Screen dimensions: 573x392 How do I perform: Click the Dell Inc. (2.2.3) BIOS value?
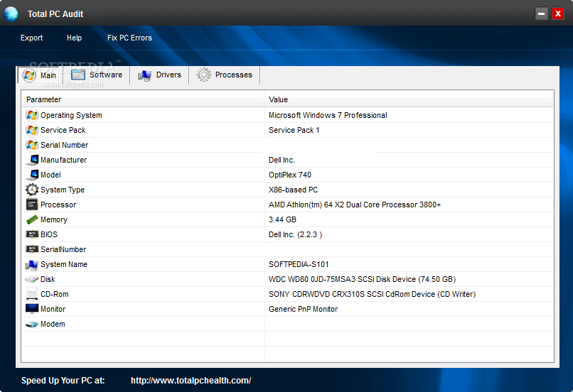(x=295, y=234)
